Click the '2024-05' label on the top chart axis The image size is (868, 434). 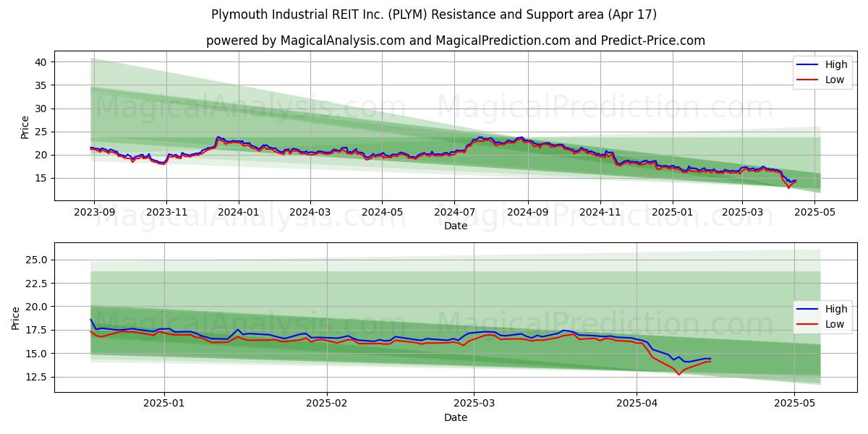(382, 213)
